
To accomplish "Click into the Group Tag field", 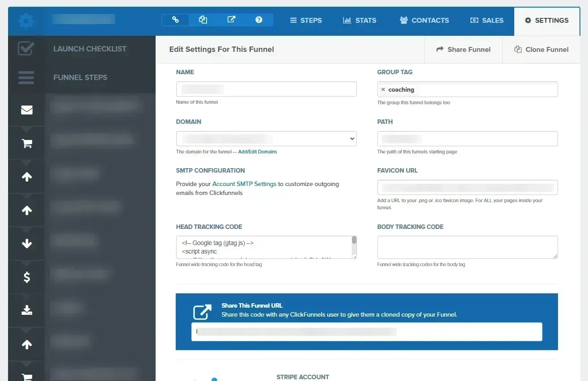I will pos(468,89).
